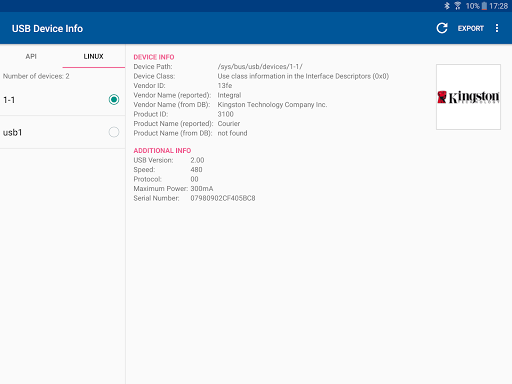
Task: Click the 1-1 list entry label
Action: click(9, 100)
